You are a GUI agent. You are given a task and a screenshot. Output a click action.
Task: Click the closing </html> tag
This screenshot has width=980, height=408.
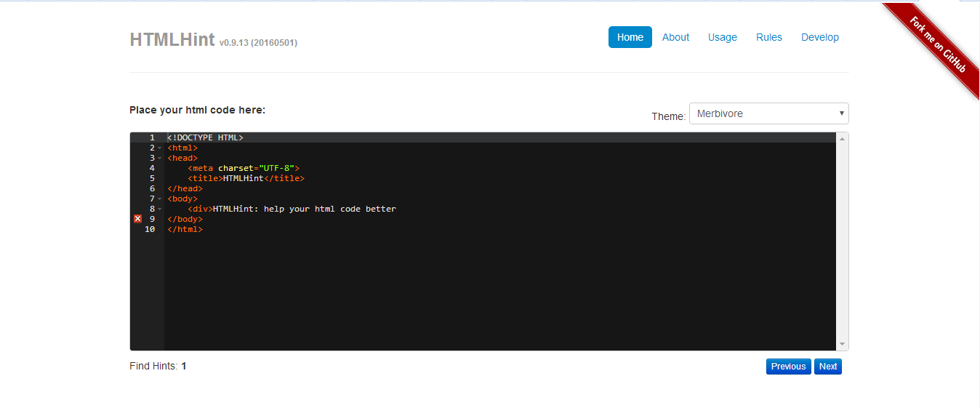point(185,229)
